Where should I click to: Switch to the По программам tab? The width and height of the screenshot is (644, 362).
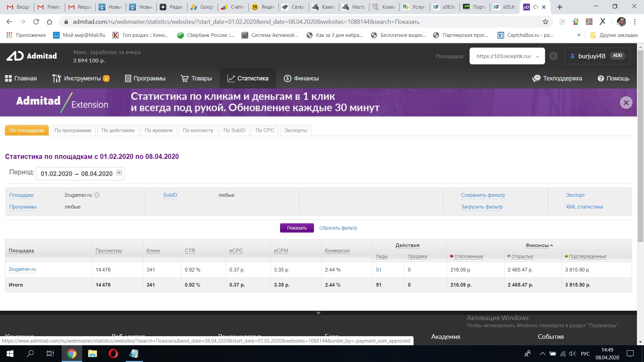(x=73, y=130)
